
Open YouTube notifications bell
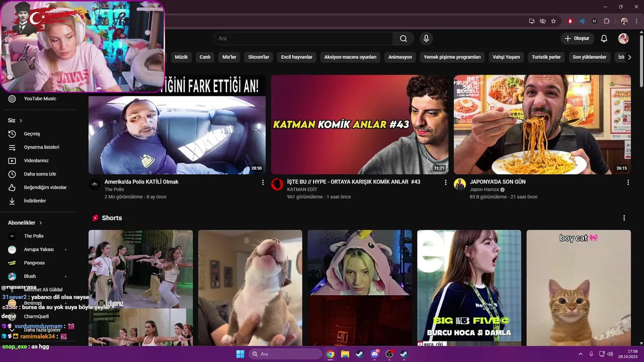click(x=604, y=39)
